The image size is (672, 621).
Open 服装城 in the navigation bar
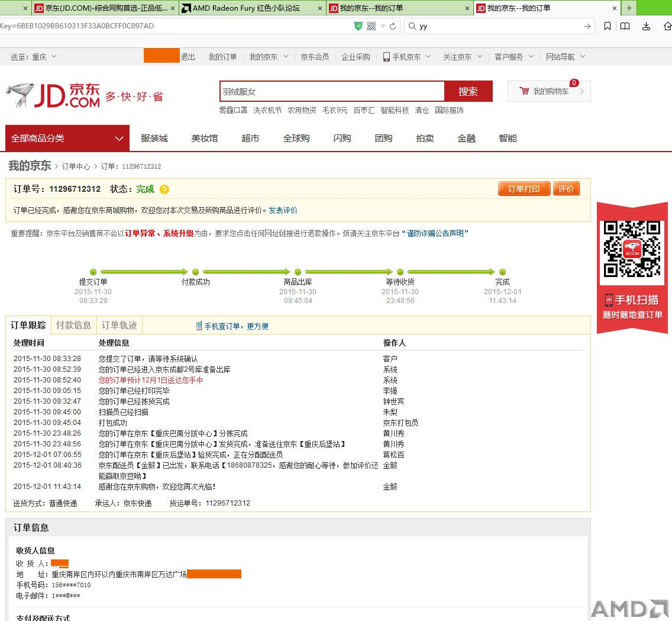point(154,139)
